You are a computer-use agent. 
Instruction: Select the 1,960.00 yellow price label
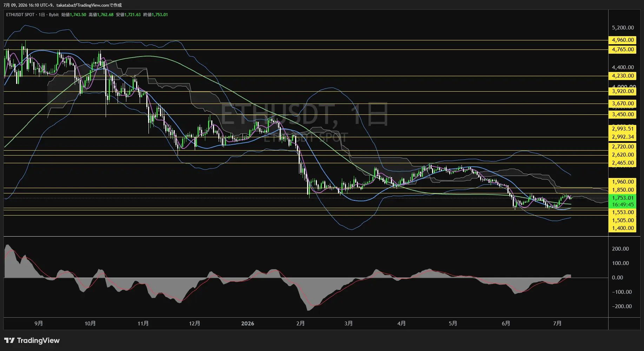623,182
